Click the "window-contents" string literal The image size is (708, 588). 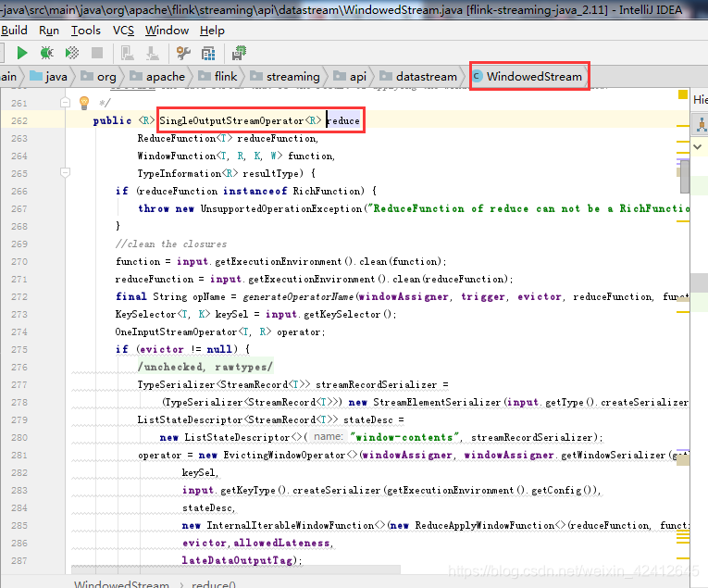pos(405,437)
